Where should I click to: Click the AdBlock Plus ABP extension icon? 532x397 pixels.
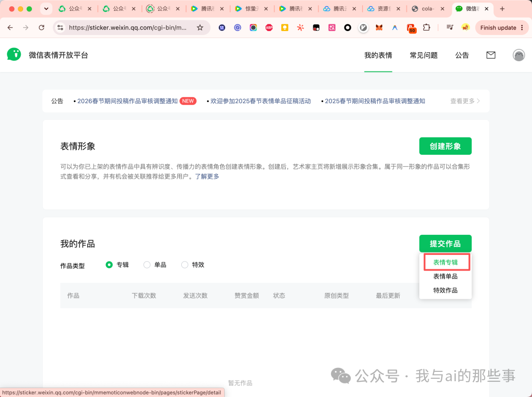tap(269, 28)
